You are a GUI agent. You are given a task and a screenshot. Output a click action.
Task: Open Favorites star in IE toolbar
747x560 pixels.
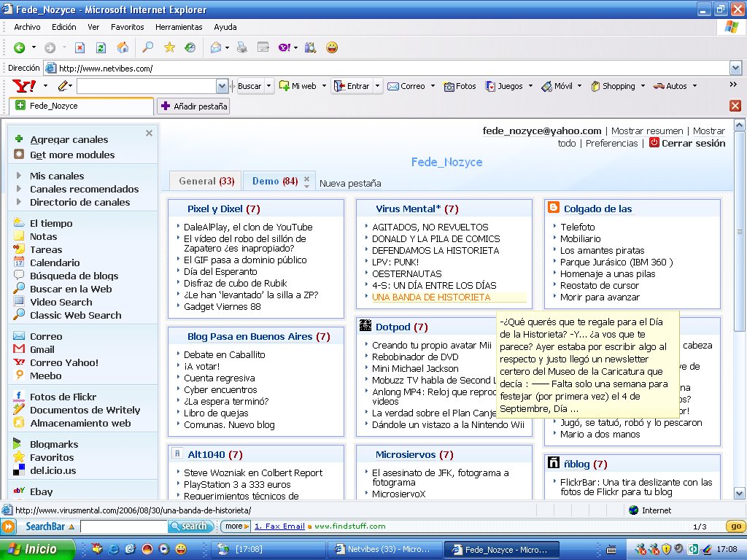click(169, 47)
